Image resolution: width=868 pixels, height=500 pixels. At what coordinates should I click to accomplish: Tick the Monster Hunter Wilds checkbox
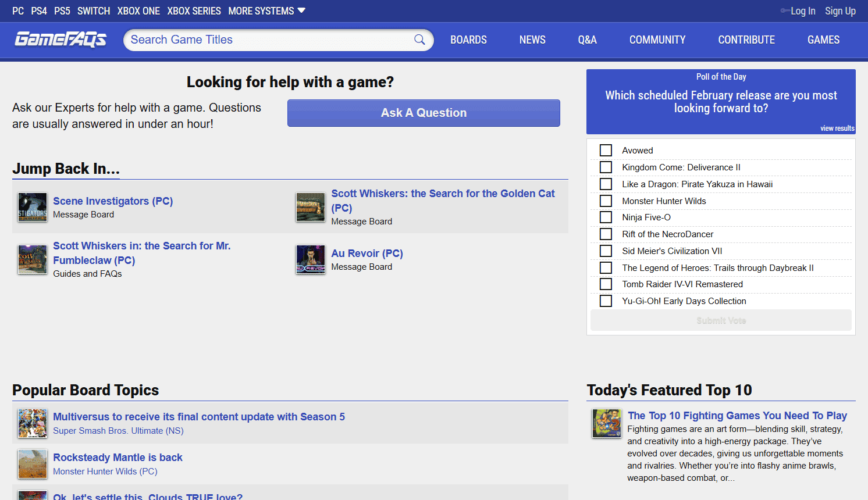(606, 201)
